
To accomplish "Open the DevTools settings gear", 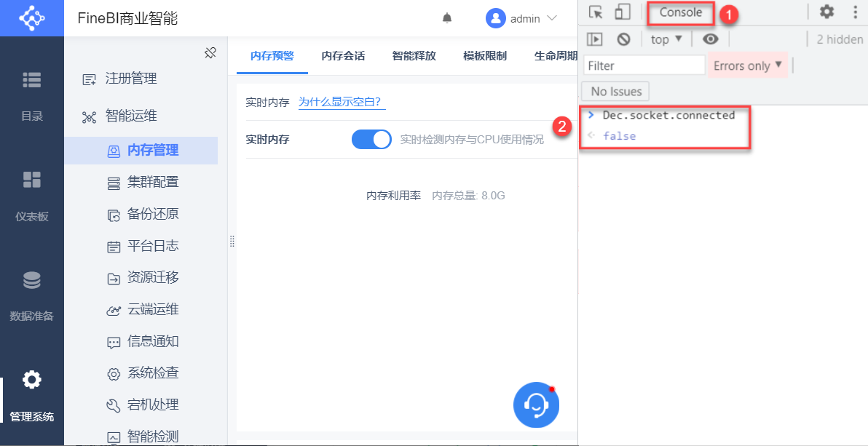I will click(826, 12).
